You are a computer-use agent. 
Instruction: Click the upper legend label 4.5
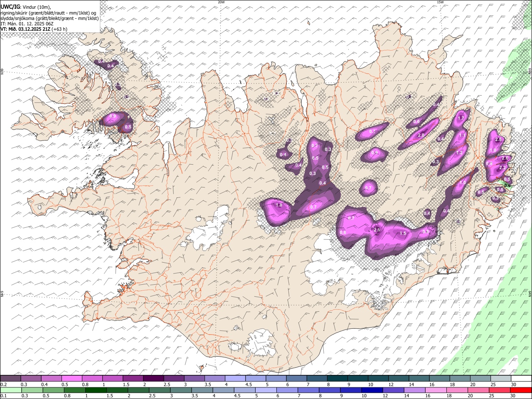[249, 384]
